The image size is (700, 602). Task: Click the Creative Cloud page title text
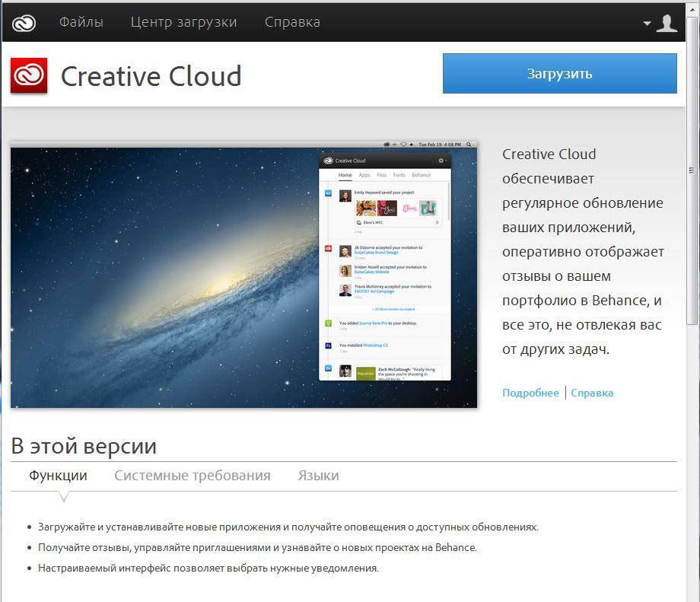pos(151,76)
